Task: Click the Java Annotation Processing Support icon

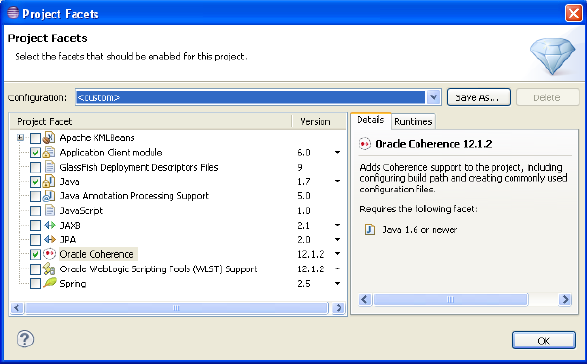Action: [x=49, y=196]
